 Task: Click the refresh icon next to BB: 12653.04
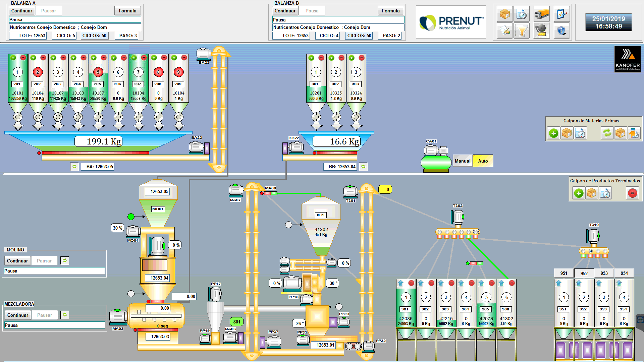pyautogui.click(x=363, y=167)
